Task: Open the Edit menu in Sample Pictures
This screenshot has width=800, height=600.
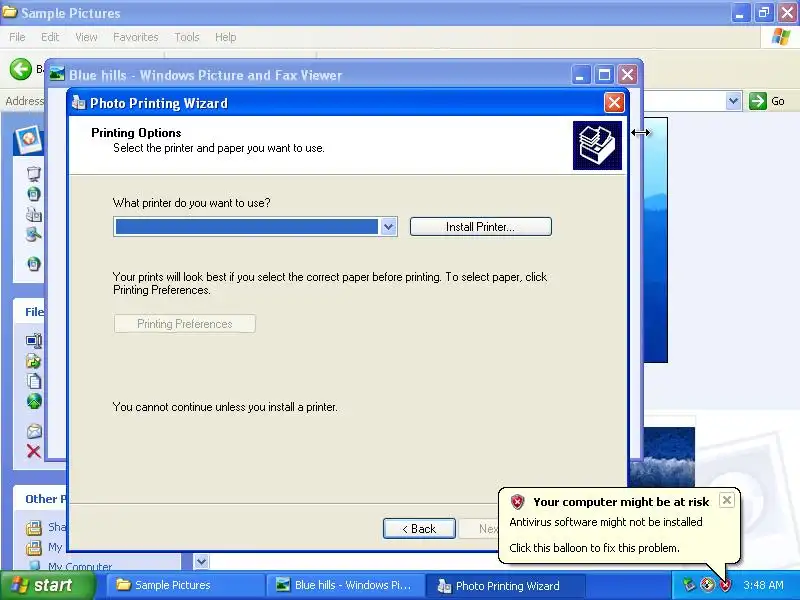Action: click(x=50, y=37)
